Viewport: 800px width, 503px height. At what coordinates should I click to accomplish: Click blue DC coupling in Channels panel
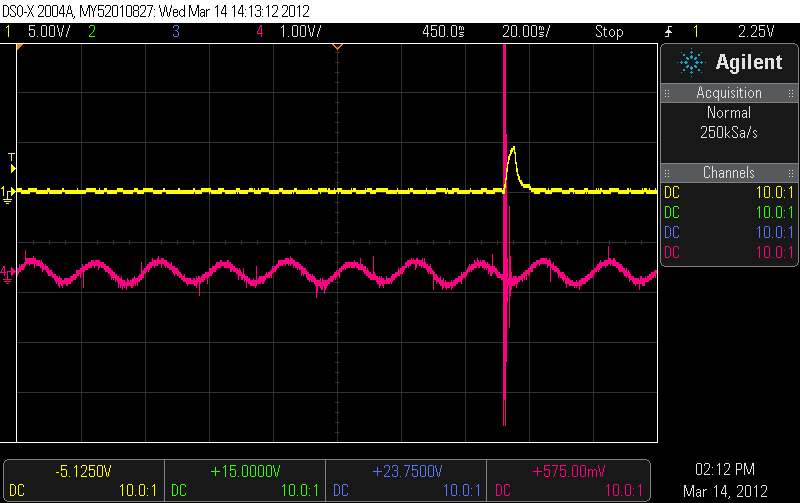672,233
